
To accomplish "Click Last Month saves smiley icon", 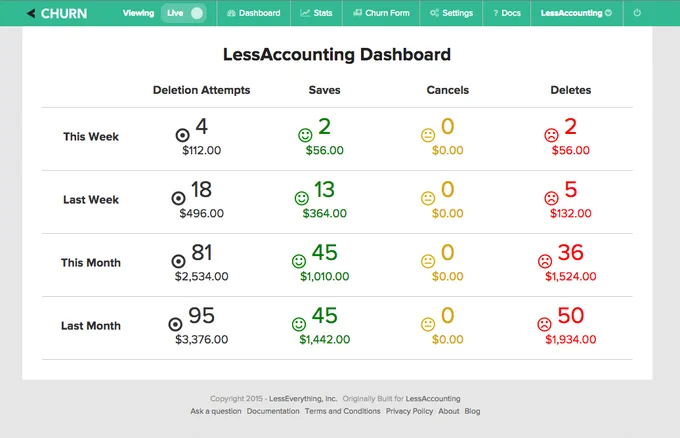I will pos(299,324).
